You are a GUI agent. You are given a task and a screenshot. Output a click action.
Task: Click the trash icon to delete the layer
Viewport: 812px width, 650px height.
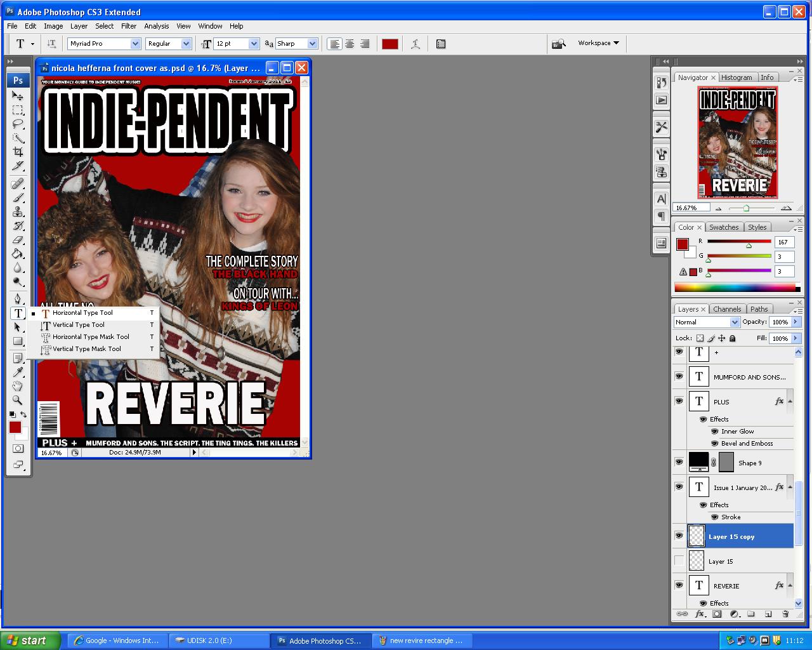[x=785, y=614]
